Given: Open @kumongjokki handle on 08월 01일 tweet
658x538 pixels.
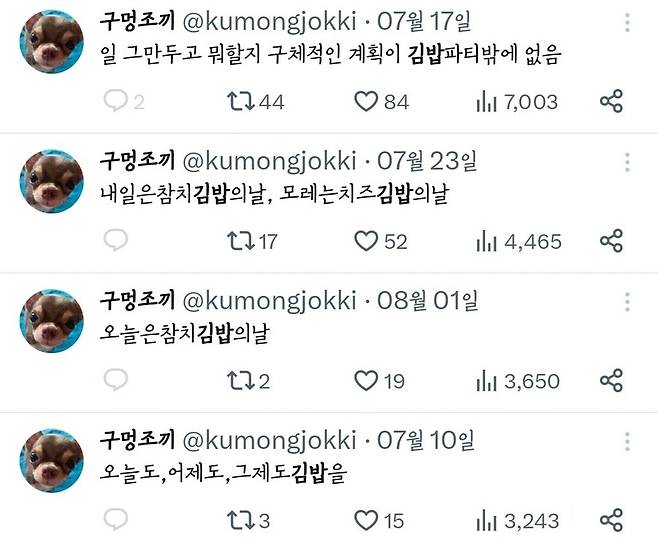Looking at the screenshot, I should tap(270, 301).
